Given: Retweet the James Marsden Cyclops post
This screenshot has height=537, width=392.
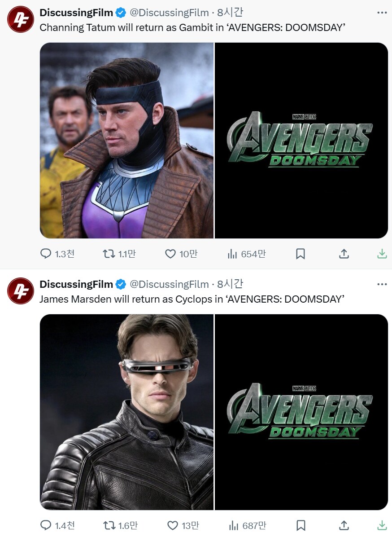Looking at the screenshot, I should [x=109, y=525].
